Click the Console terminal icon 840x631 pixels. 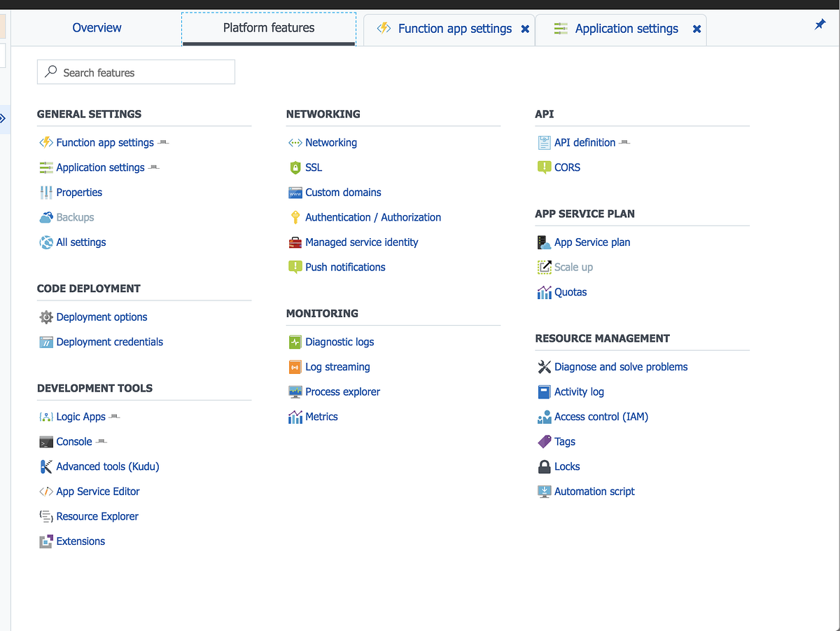point(45,441)
